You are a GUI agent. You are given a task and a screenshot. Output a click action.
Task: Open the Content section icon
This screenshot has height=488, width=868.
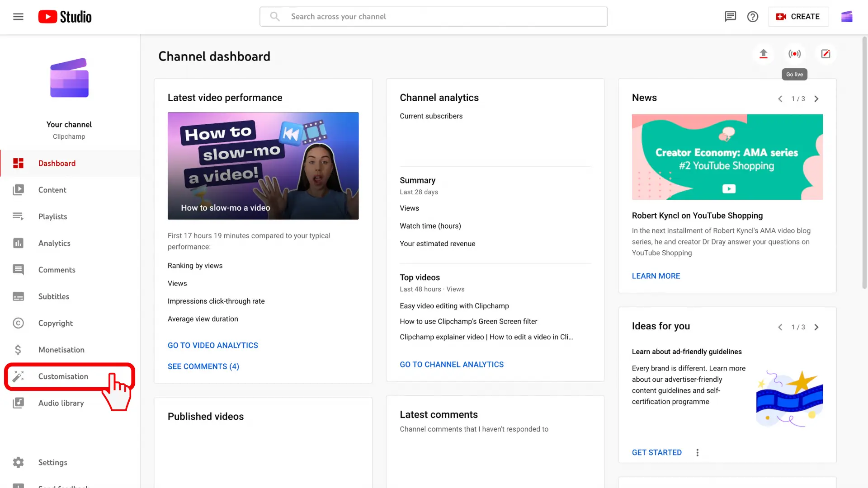coord(19,190)
